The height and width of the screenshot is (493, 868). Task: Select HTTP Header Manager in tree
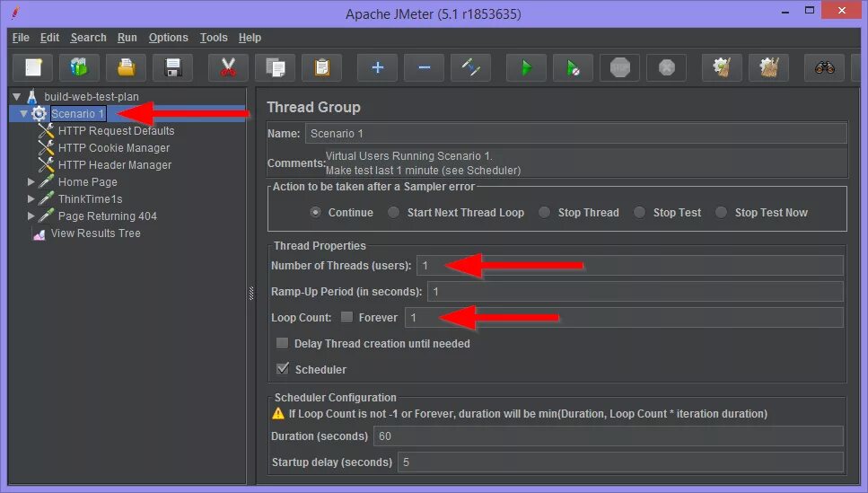(x=115, y=165)
